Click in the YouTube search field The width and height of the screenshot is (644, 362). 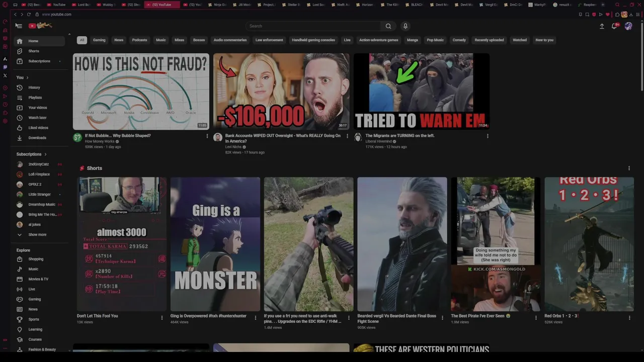(313, 26)
